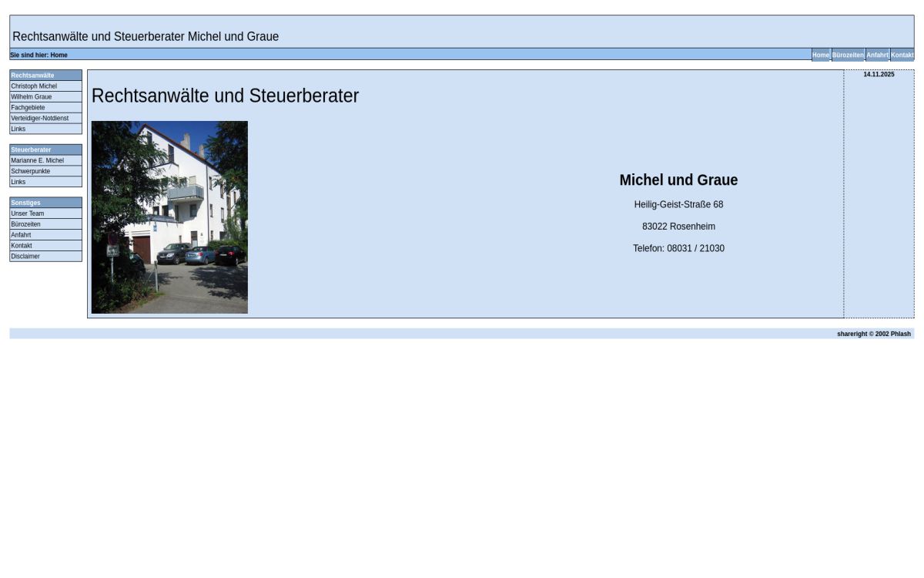Open the Verteidiger-Notdienst page
The height and width of the screenshot is (578, 924).
pyautogui.click(x=39, y=118)
